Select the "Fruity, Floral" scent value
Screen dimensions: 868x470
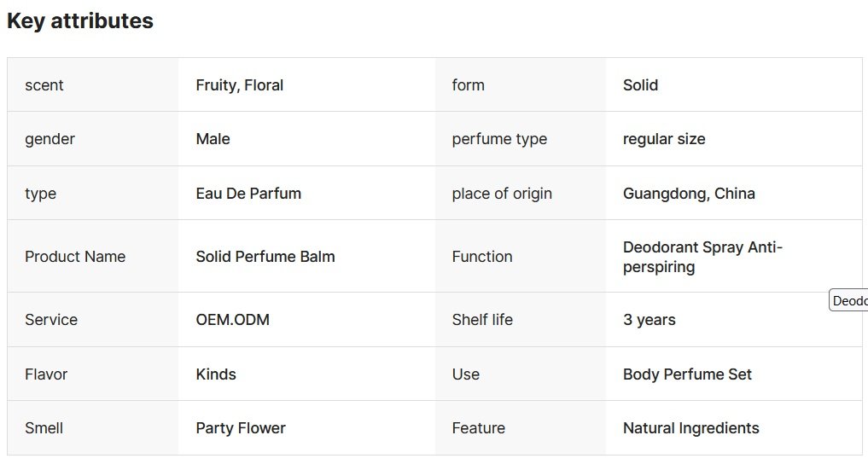click(240, 85)
